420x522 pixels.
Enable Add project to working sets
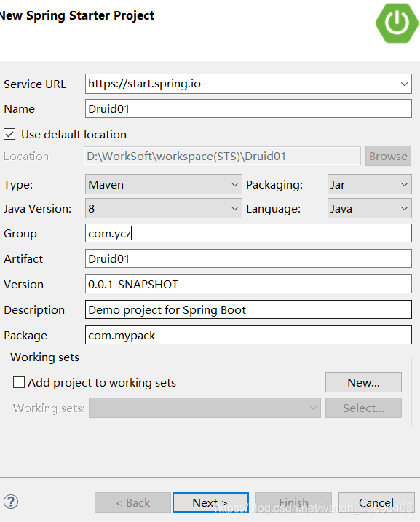tap(19, 382)
